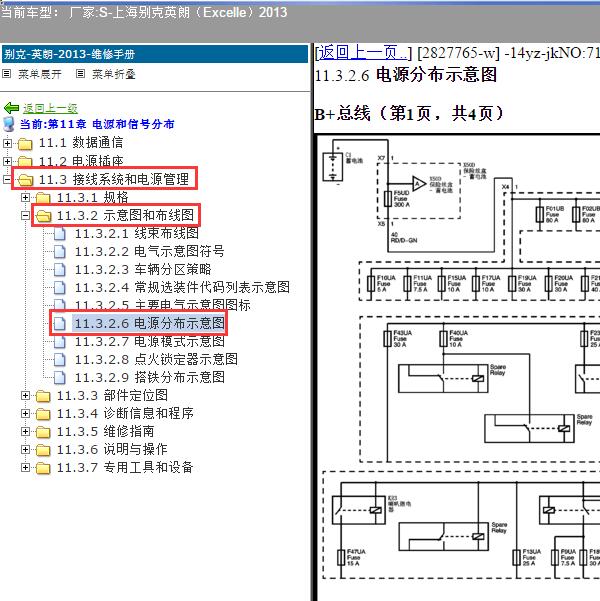Select 11.3.2 示意图和布线图 entry

coord(125,215)
